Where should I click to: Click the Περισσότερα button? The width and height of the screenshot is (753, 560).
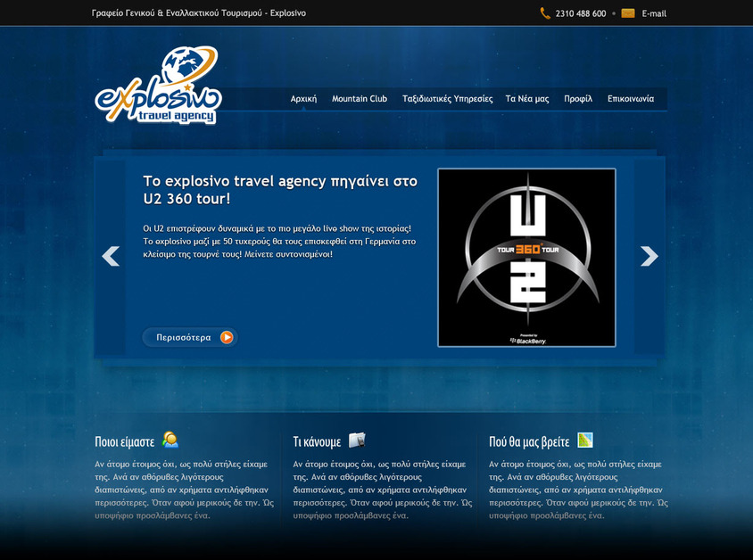(x=190, y=337)
